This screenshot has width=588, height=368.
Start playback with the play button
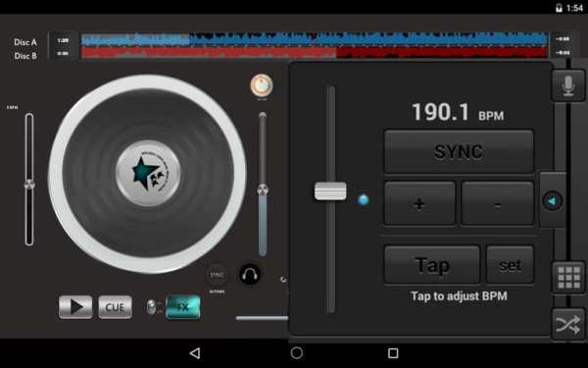point(75,307)
